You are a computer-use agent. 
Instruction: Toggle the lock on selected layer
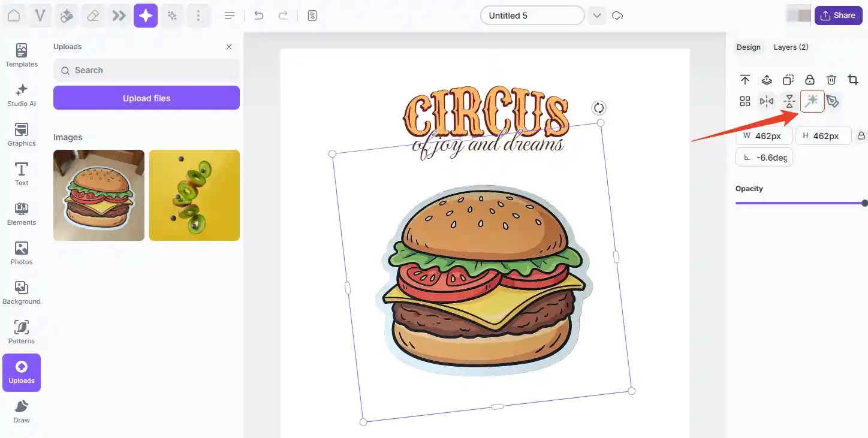[x=809, y=80]
